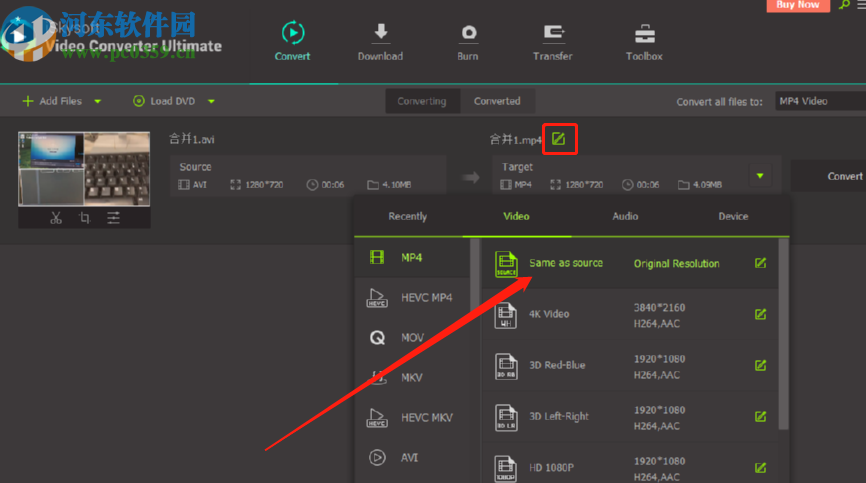The image size is (866, 483).
Task: Expand the Add Files dropdown arrow
Action: click(98, 102)
